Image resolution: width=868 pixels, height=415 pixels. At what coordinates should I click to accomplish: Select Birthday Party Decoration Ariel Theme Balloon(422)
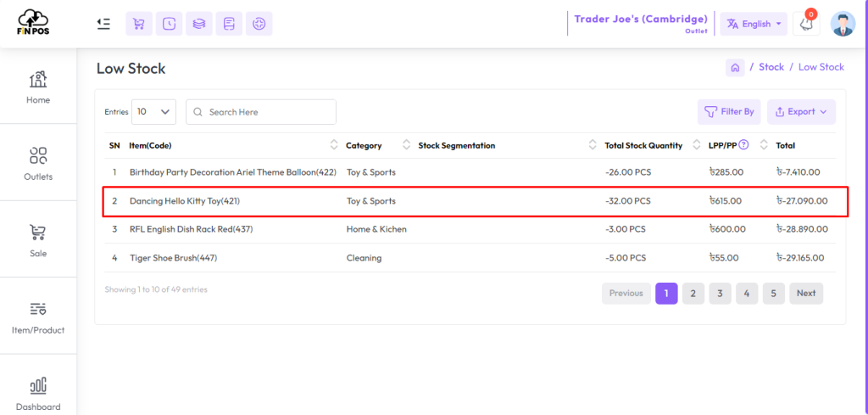point(232,172)
